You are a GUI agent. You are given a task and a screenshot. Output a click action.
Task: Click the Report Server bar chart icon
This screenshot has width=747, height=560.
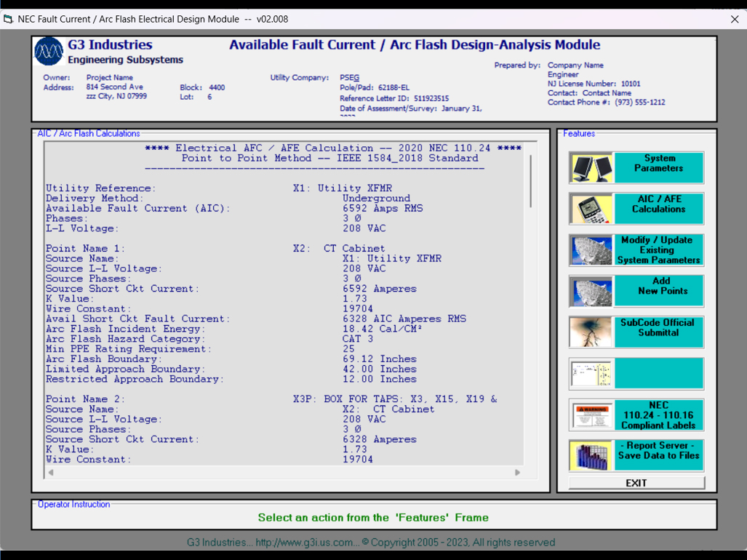click(591, 455)
